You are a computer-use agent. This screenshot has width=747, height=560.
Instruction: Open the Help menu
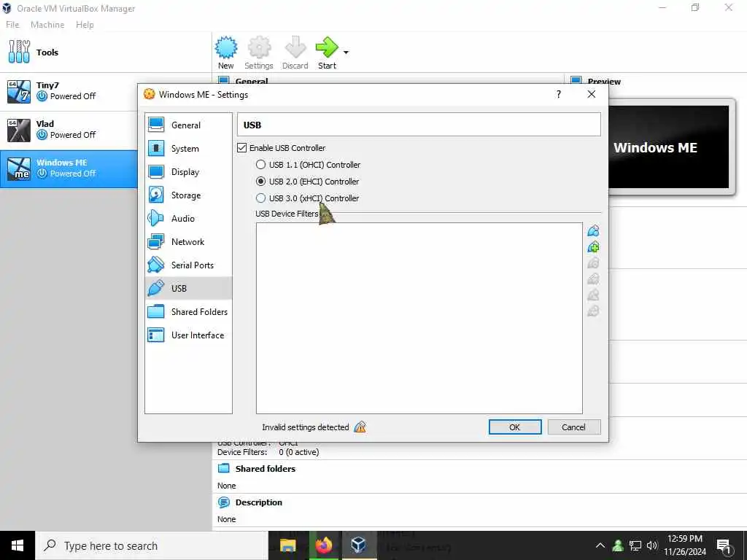coord(85,24)
